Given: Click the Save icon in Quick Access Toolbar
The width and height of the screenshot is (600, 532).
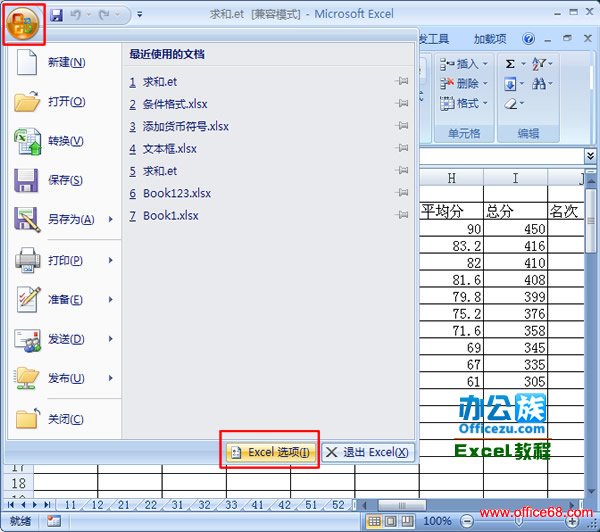Looking at the screenshot, I should 57,15.
